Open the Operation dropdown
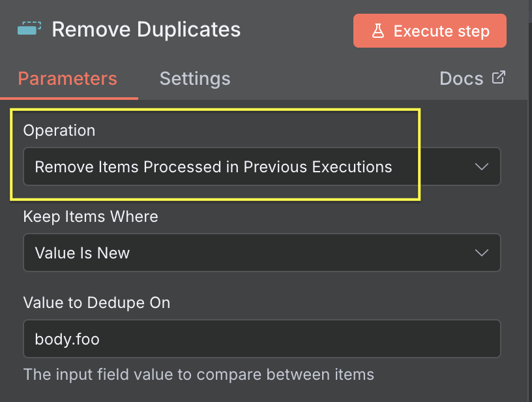Screen dimensions: 532x402 261,166
